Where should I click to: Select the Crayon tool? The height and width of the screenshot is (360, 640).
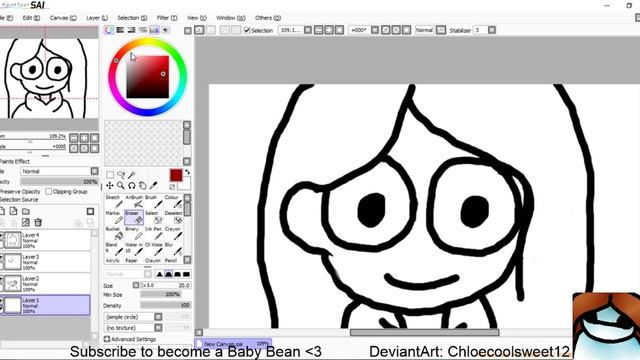(x=173, y=233)
